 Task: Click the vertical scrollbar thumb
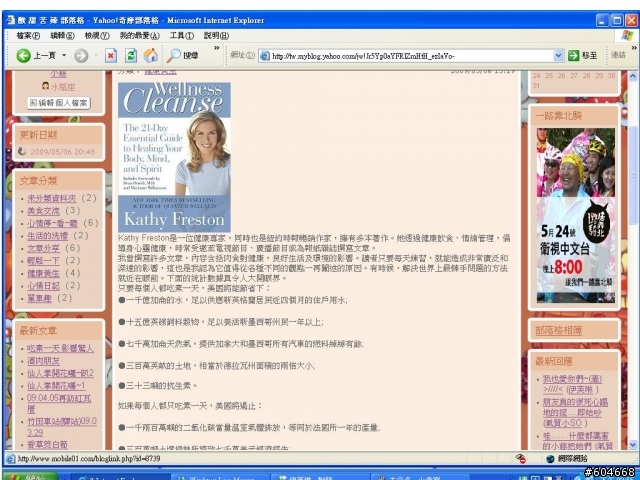633,176
